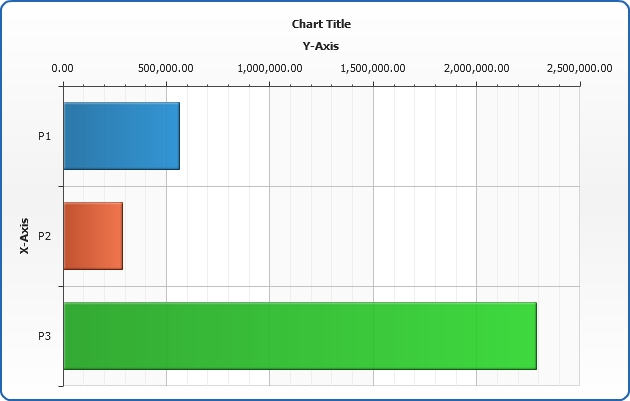The height and width of the screenshot is (401, 630).
Task: Select the 2,000,000.00 axis tick label
Action: pos(476,68)
